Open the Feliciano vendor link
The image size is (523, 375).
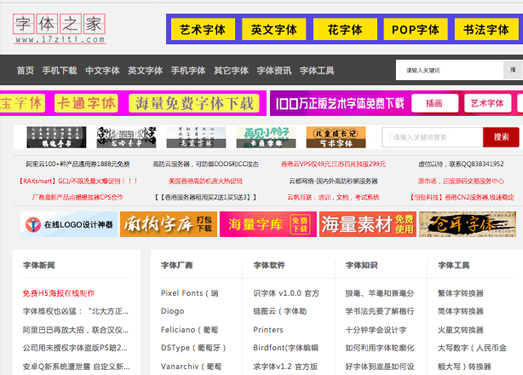click(x=189, y=330)
